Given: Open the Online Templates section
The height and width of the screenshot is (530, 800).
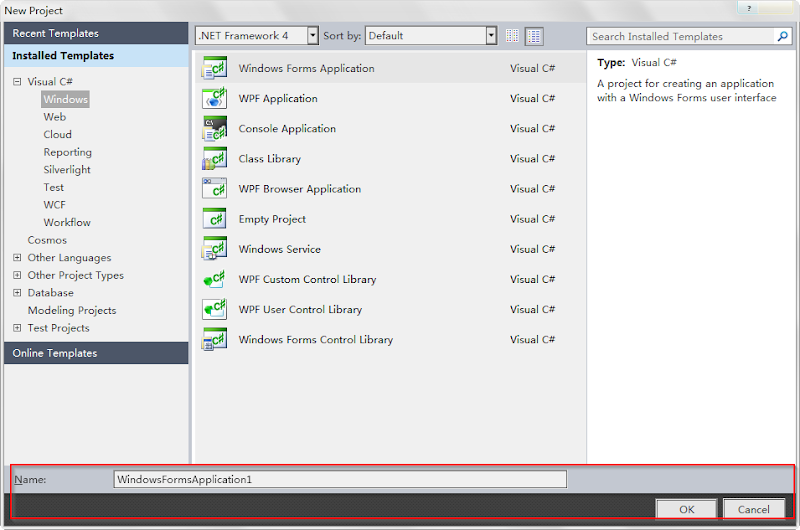Looking at the screenshot, I should coord(96,353).
